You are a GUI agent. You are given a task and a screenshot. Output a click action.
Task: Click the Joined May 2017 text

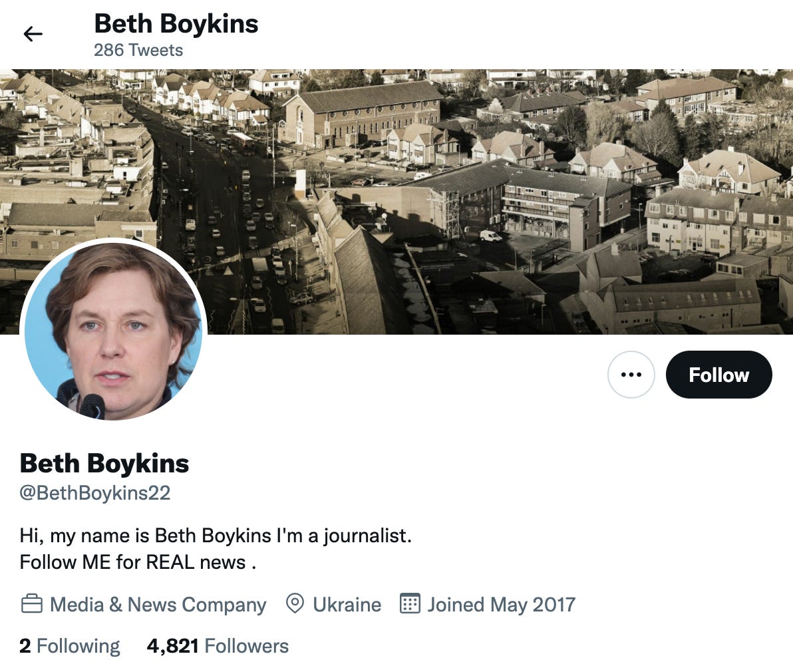(x=501, y=604)
